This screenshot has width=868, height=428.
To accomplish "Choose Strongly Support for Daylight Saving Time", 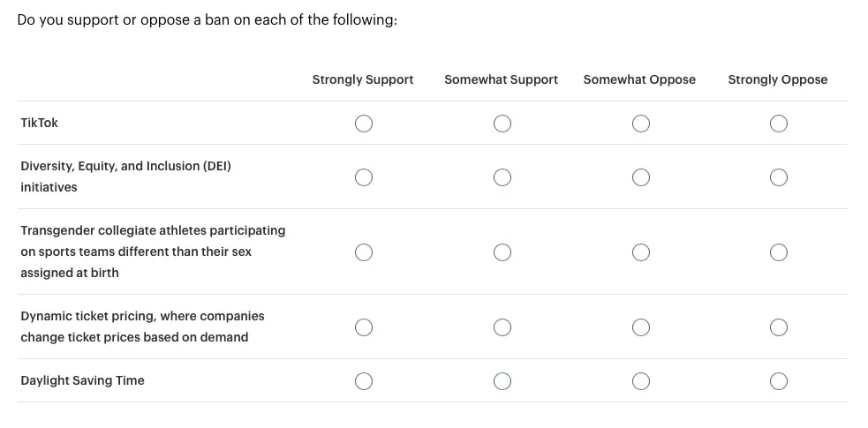I will pos(364,381).
